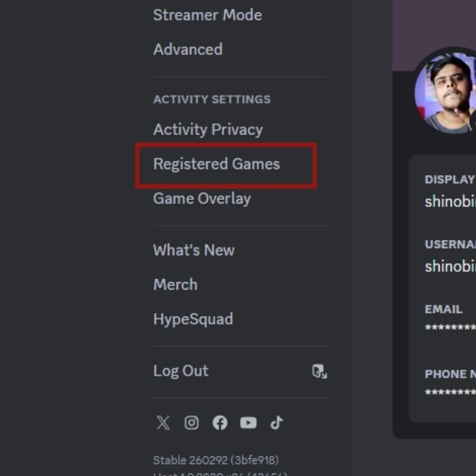Click the masked PHONE number field
This screenshot has height=476, width=476.
point(449,392)
